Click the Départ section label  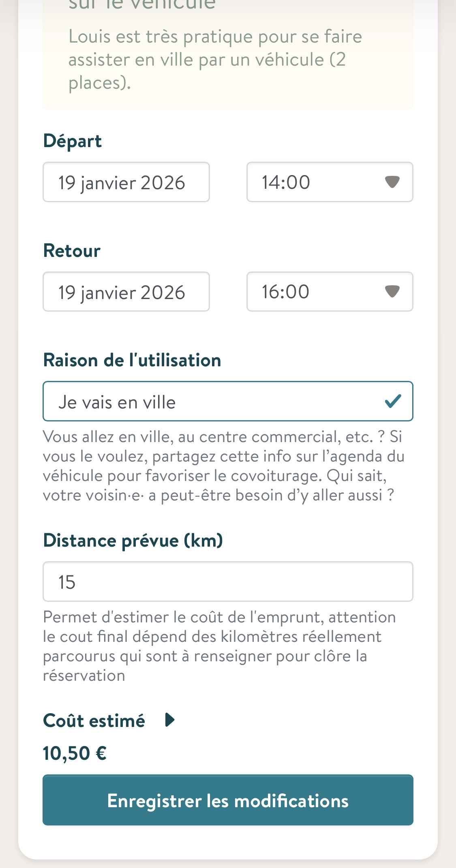(x=73, y=141)
